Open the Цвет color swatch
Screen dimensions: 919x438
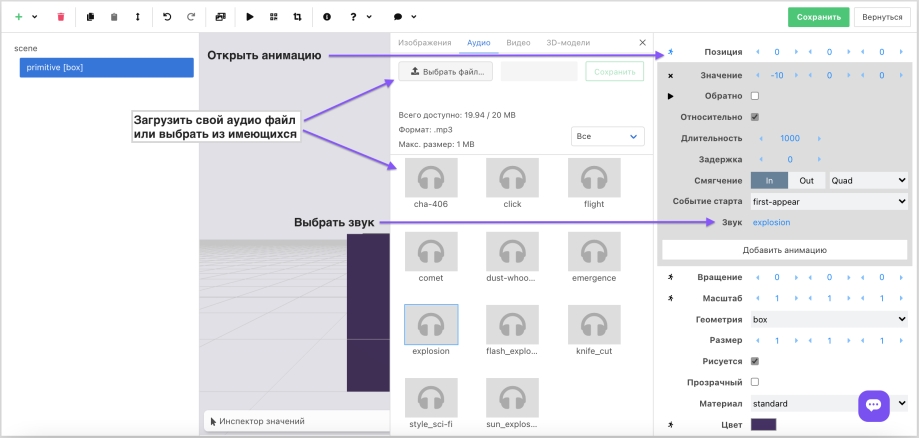[763, 425]
